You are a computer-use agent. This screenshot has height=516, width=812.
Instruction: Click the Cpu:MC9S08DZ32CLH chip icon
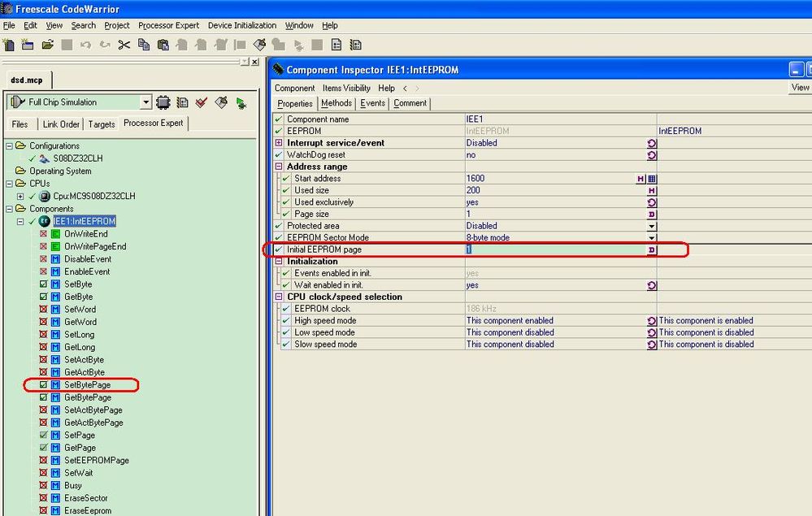pos(45,196)
